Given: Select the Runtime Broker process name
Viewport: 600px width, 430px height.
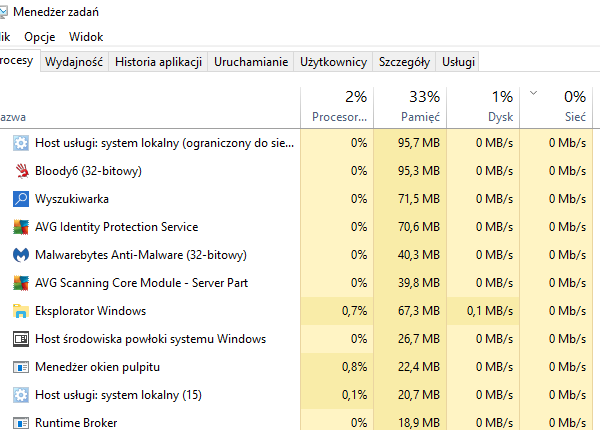Looking at the screenshot, I should tap(76, 423).
